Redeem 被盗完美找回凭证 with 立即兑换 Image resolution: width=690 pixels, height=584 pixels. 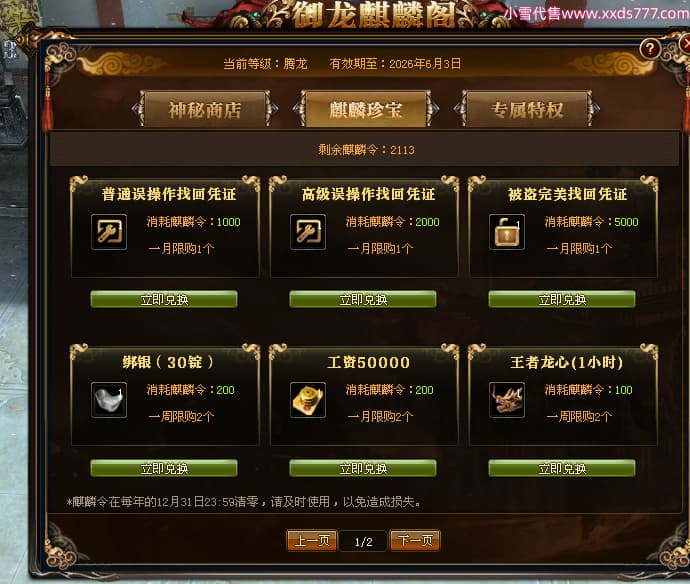(x=562, y=299)
